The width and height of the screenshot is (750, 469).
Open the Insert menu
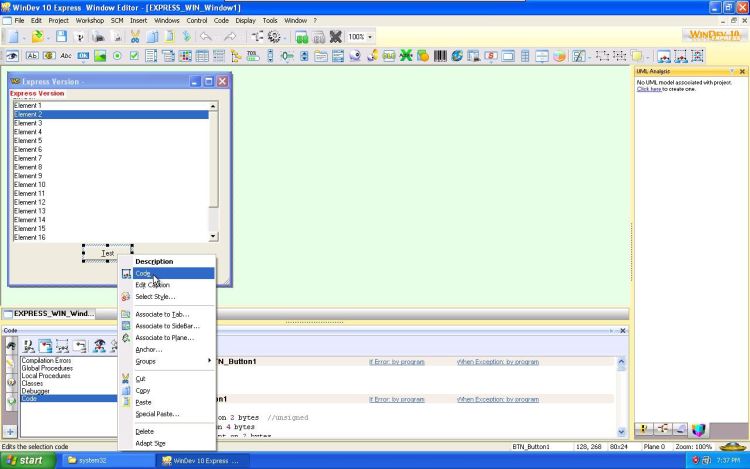tap(138, 21)
